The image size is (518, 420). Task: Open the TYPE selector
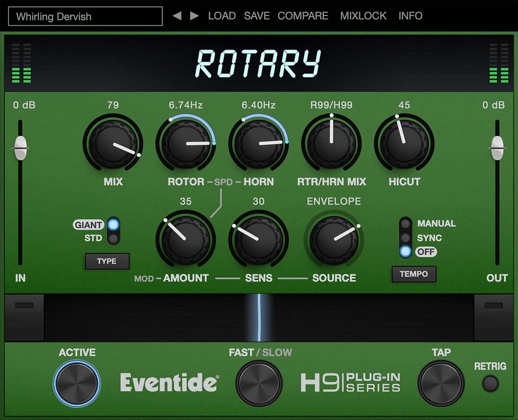tap(107, 261)
